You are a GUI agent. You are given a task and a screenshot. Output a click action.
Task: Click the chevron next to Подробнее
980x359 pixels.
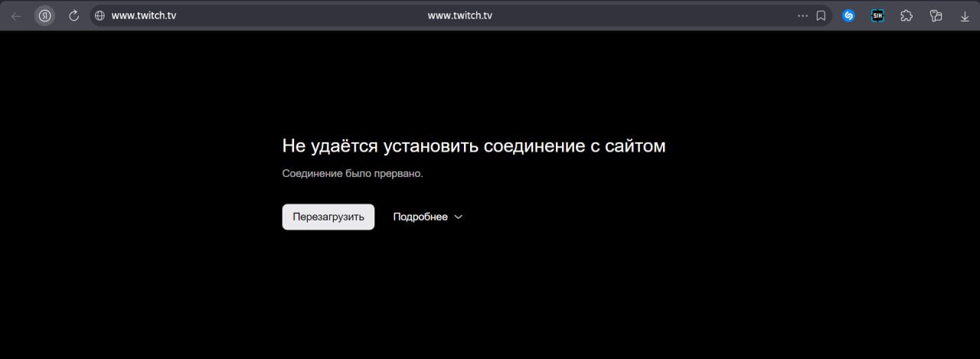pos(459,217)
